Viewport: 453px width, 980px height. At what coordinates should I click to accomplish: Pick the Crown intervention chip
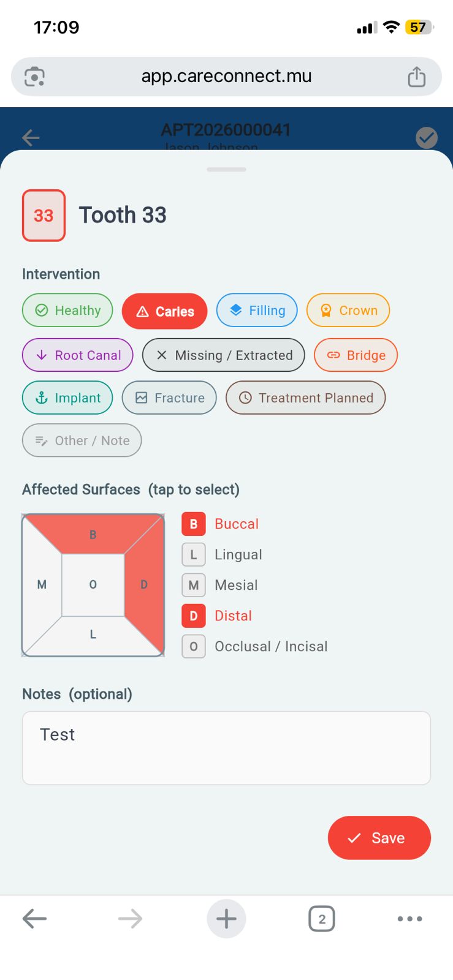pyautogui.click(x=348, y=311)
